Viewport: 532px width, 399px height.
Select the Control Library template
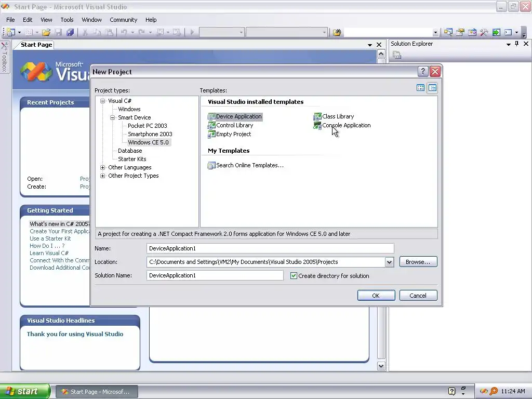point(230,125)
